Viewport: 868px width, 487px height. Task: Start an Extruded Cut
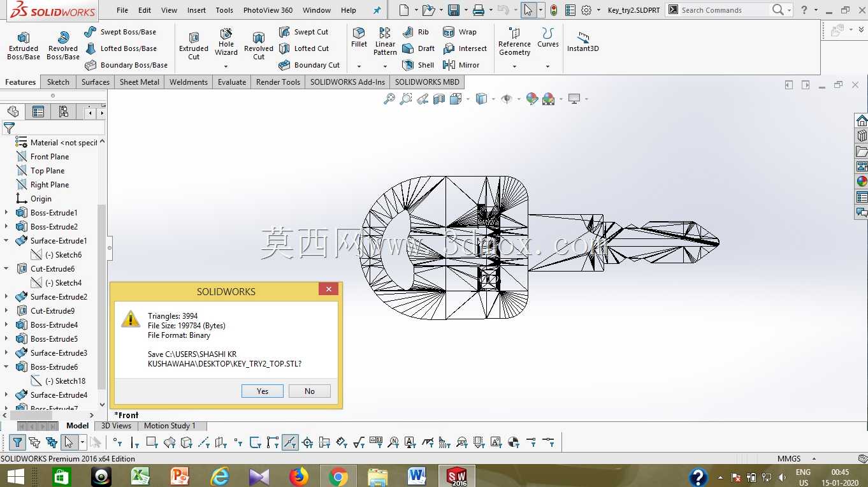[x=194, y=46]
